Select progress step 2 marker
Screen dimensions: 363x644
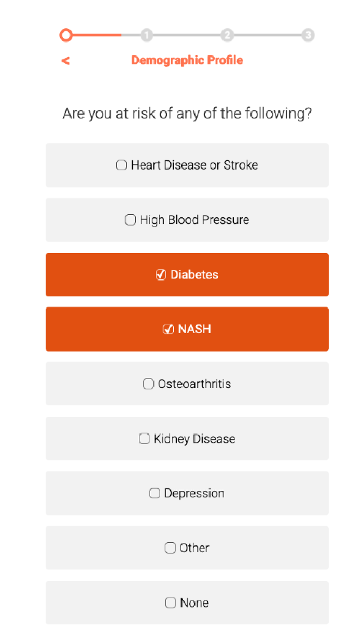click(x=227, y=35)
